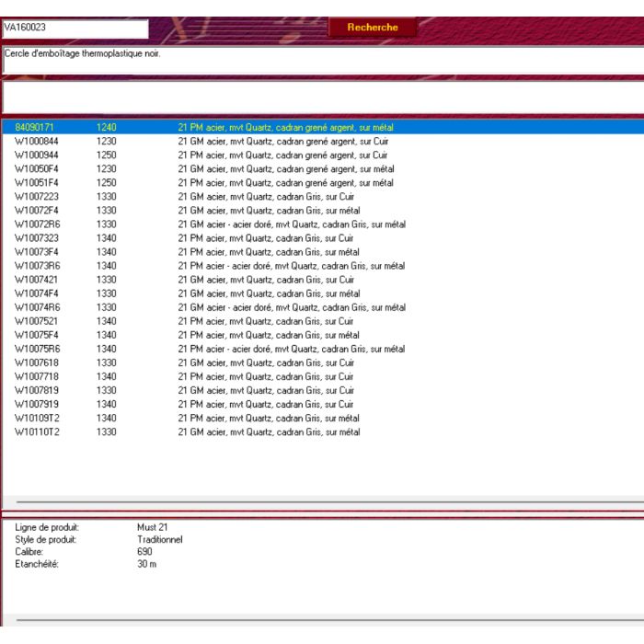Image resolution: width=644 pixels, height=644 pixels.
Task: Click description text of row W1000844 sur Cuir
Action: tap(283, 142)
